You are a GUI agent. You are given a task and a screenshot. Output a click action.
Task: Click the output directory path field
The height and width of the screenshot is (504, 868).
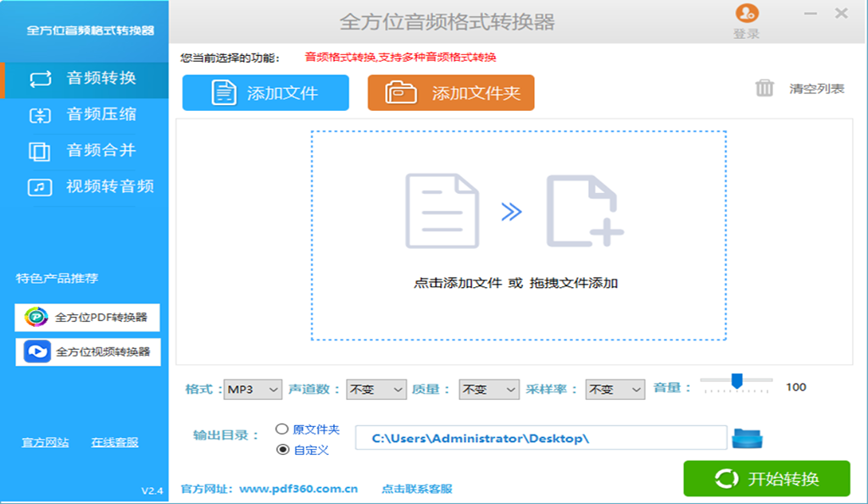(x=540, y=438)
